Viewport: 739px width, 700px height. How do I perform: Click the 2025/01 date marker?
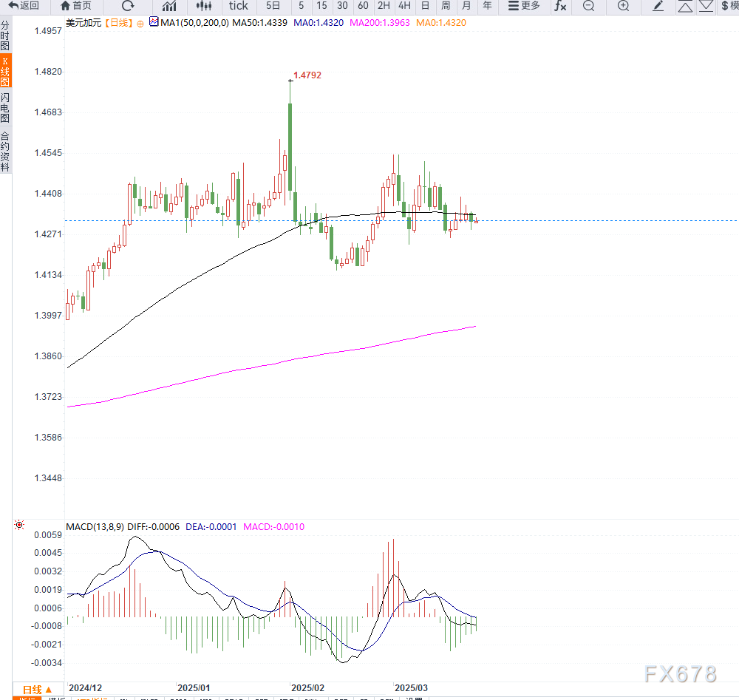[x=194, y=687]
